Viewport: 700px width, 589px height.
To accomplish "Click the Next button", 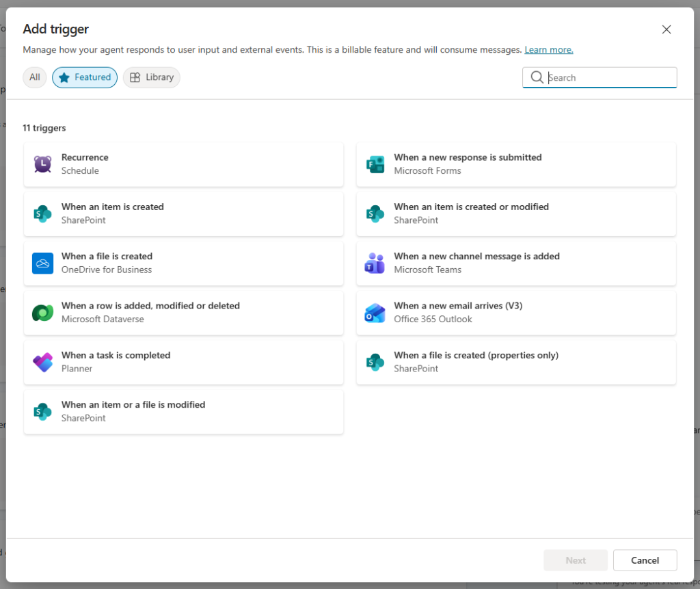I will click(x=576, y=560).
